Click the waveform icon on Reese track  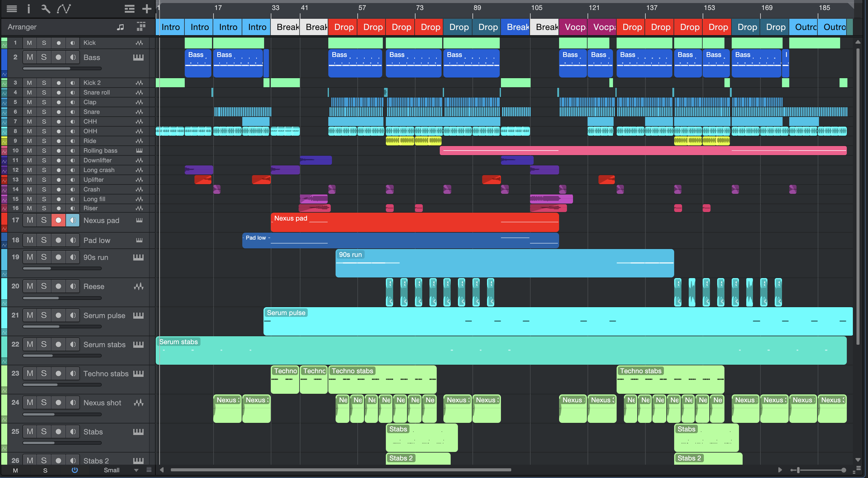click(x=138, y=287)
